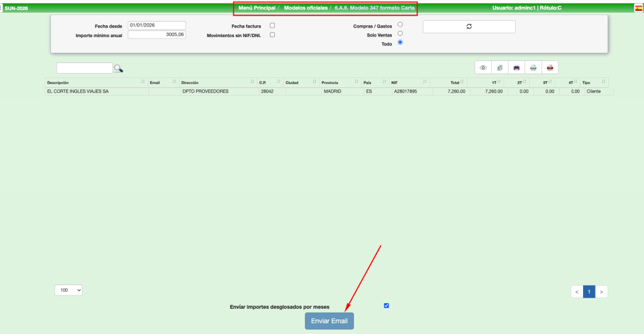This screenshot has height=334, width=644.
Task: Click the Fecha desde date field
Action: (x=157, y=26)
